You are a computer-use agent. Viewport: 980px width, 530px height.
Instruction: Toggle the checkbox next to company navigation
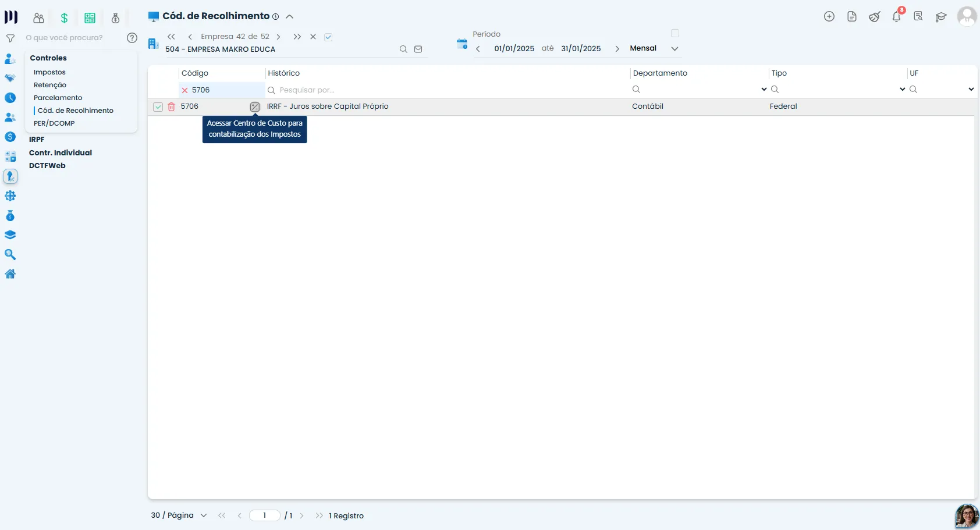point(328,37)
